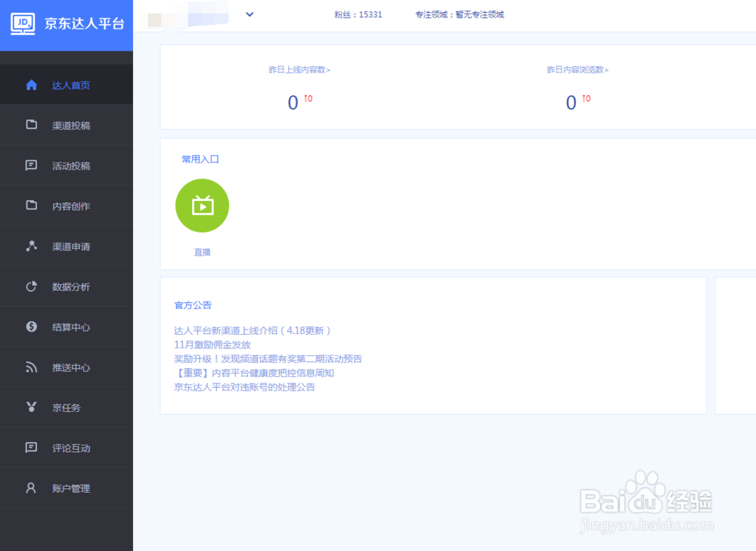Click the 0 under 昨日内容浏览数
The height and width of the screenshot is (551, 756).
coord(571,103)
